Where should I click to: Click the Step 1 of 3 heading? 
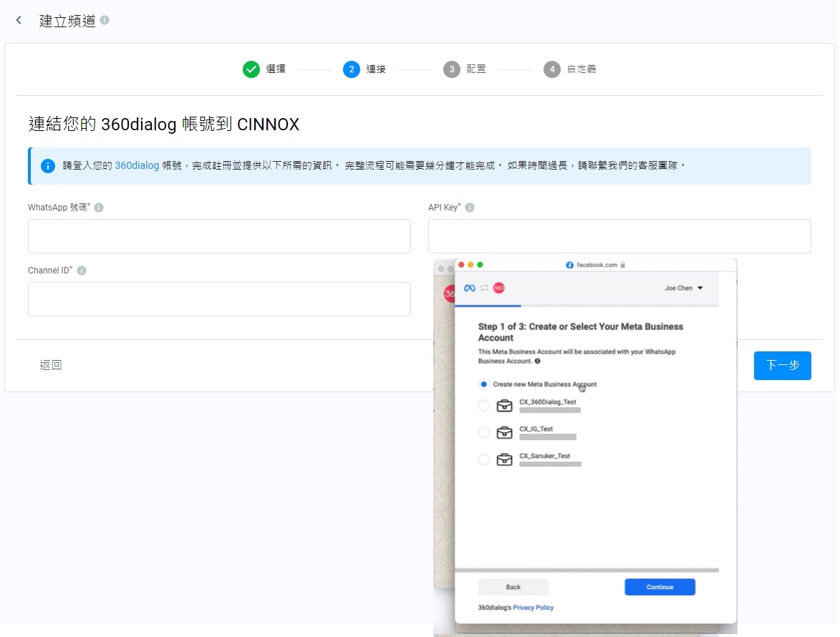click(x=581, y=332)
